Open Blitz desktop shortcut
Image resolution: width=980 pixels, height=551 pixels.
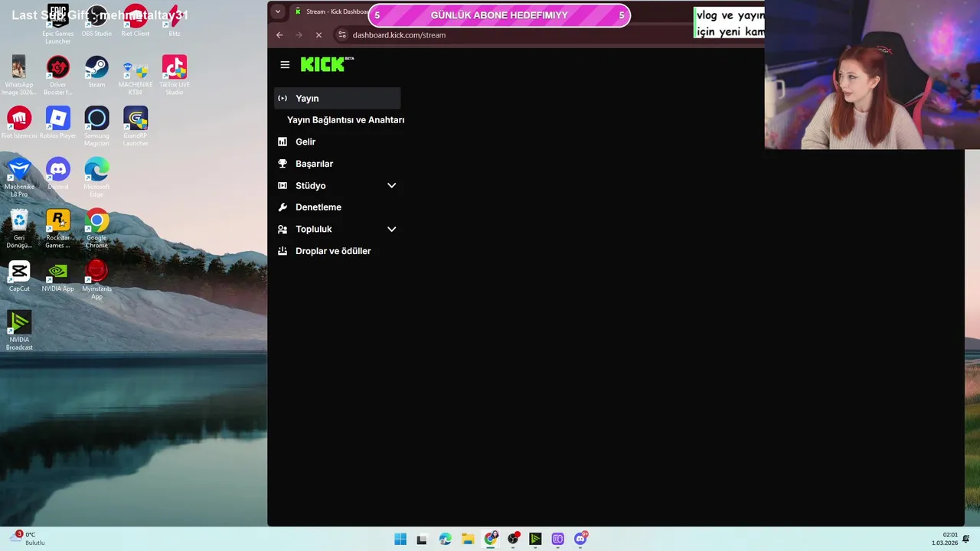point(175,21)
